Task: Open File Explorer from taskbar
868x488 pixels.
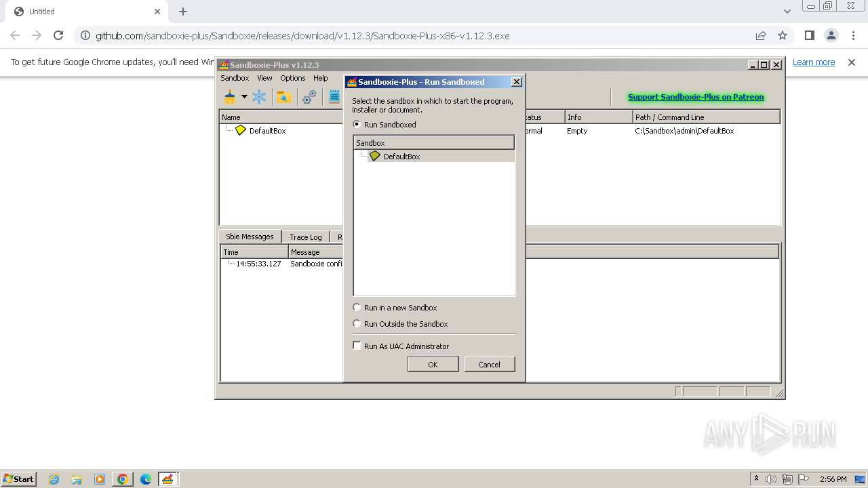Action: click(x=77, y=479)
